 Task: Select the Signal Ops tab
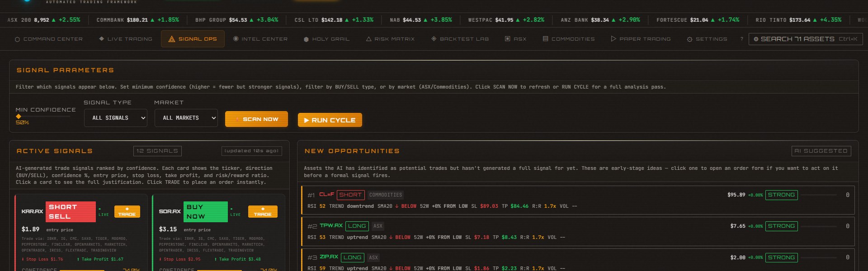click(x=193, y=39)
